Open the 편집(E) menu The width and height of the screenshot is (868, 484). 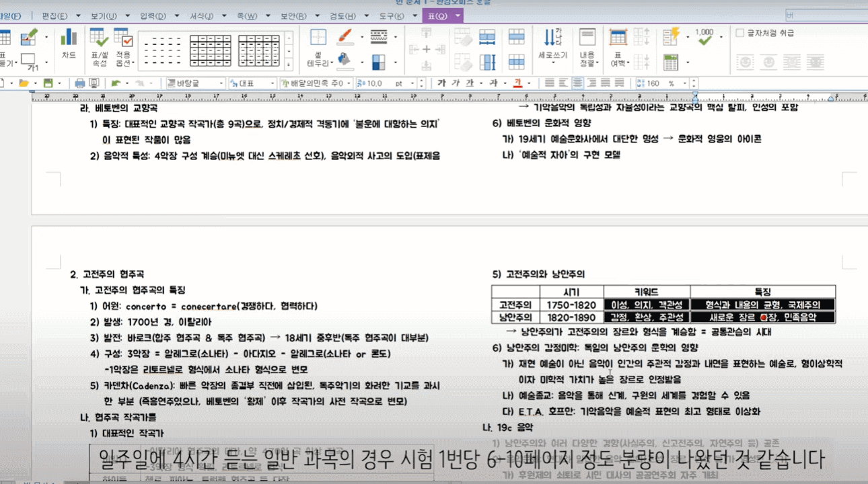coord(54,15)
